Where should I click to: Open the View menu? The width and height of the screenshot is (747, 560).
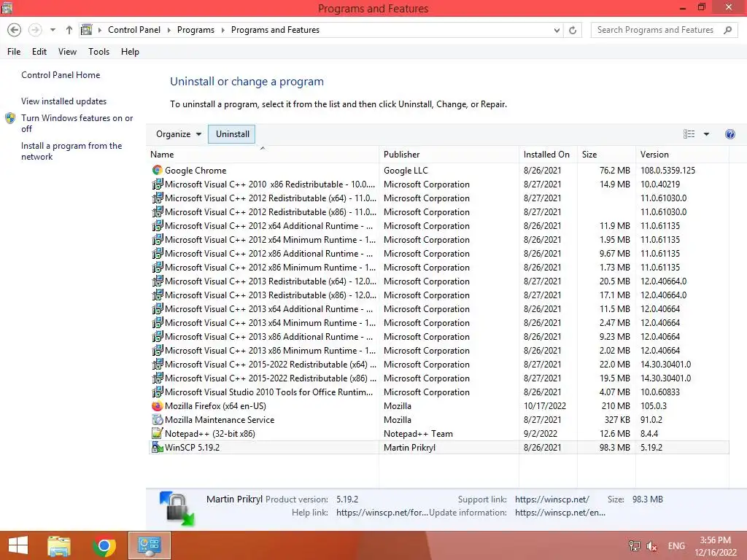[x=67, y=52]
